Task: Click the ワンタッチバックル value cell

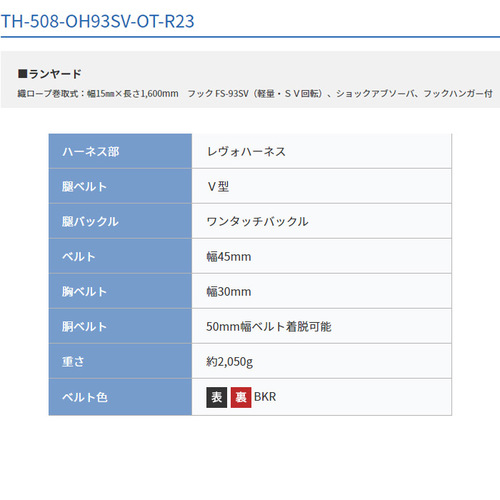Action: 322,221
